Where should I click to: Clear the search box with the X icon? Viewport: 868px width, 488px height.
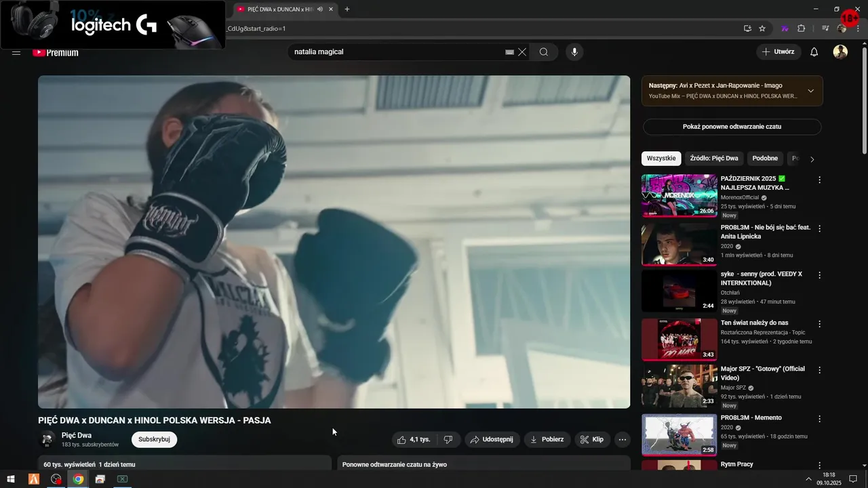point(522,52)
